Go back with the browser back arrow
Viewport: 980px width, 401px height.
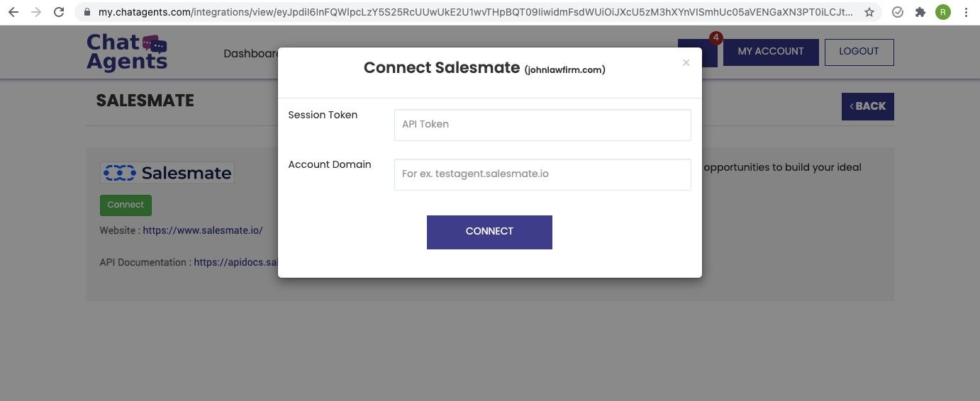tap(13, 12)
